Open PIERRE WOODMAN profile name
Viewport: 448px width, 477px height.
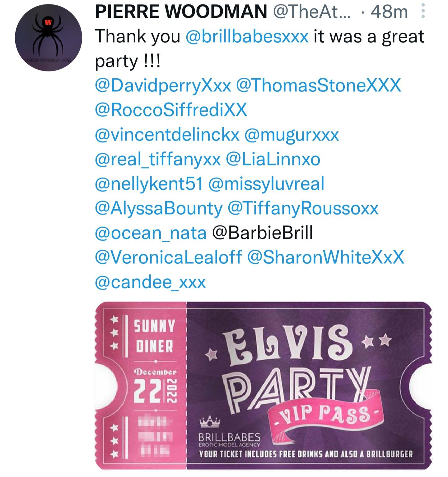click(181, 12)
